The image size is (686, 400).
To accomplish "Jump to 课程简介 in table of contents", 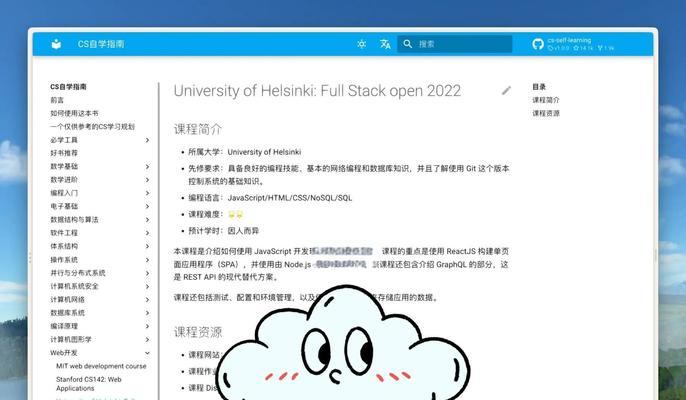I will (546, 100).
